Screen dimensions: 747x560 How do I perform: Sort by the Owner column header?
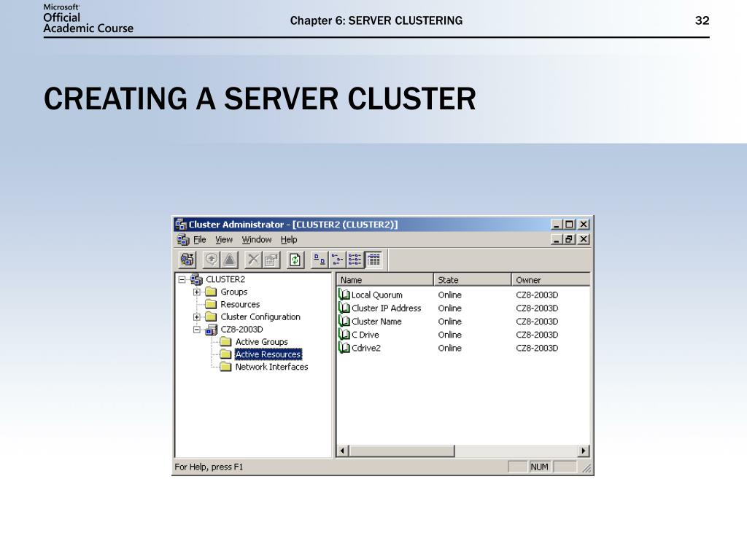coord(550,280)
